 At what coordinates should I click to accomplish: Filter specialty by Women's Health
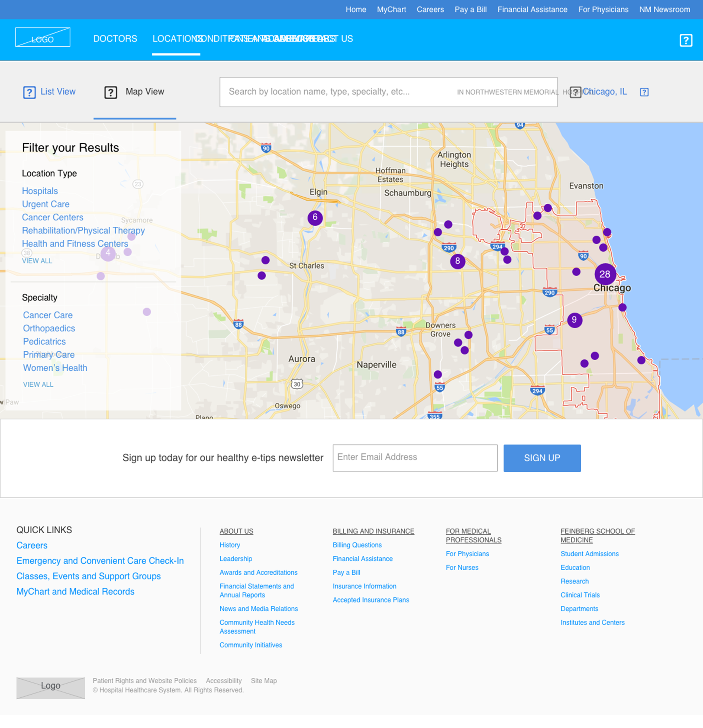click(55, 368)
